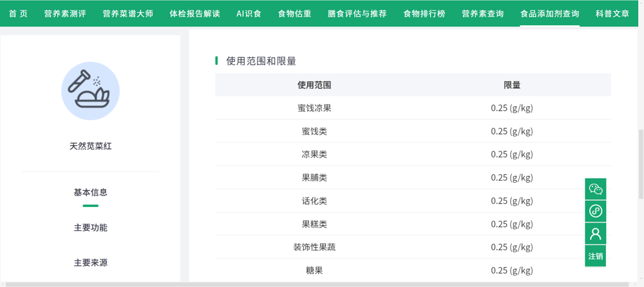Select the 食品添加剂查询 tab
Viewport: 644px width, 287px height.
[549, 14]
